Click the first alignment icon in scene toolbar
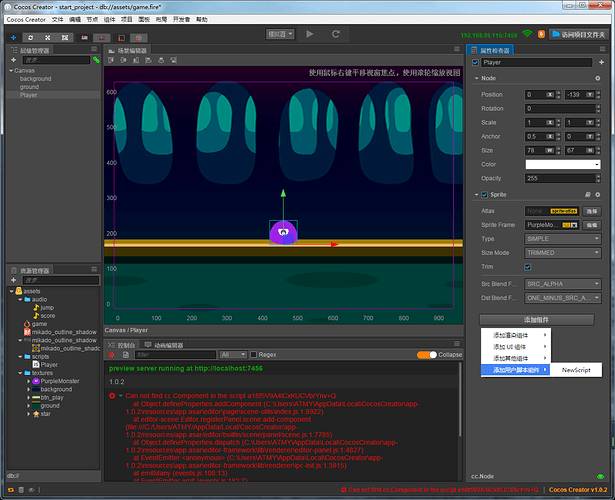The width and height of the screenshot is (615, 500). [x=111, y=60]
